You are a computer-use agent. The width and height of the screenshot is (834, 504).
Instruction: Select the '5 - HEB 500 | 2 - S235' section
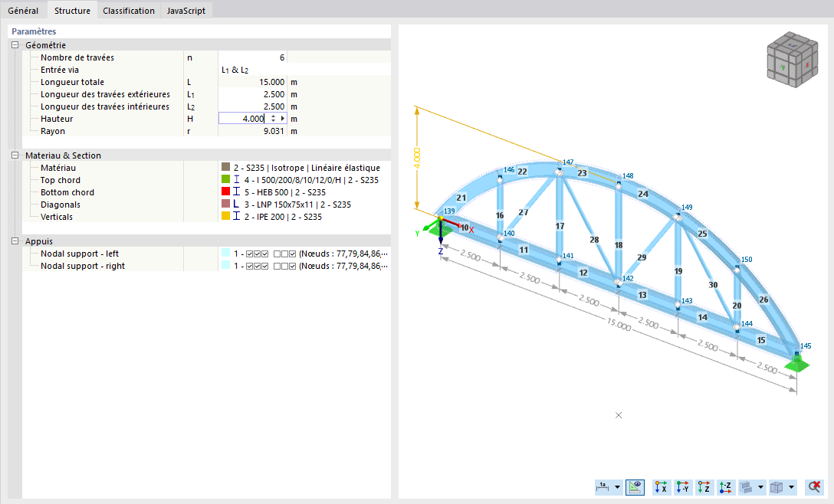pyautogui.click(x=285, y=192)
